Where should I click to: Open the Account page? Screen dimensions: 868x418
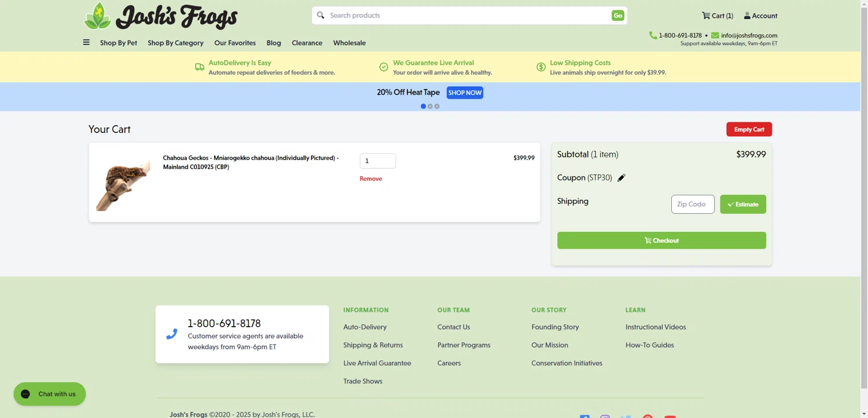click(x=760, y=16)
